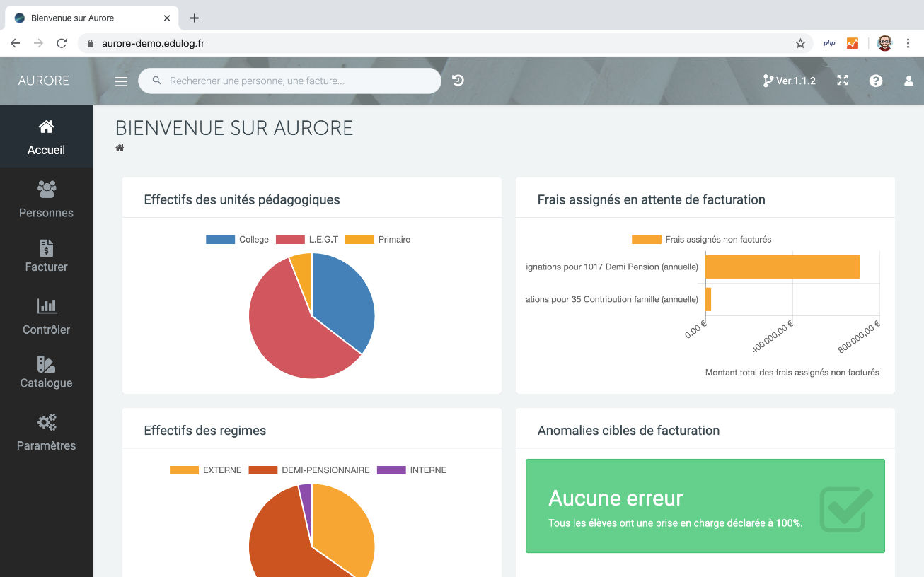Toggle Primaire legend swatch

[359, 240]
